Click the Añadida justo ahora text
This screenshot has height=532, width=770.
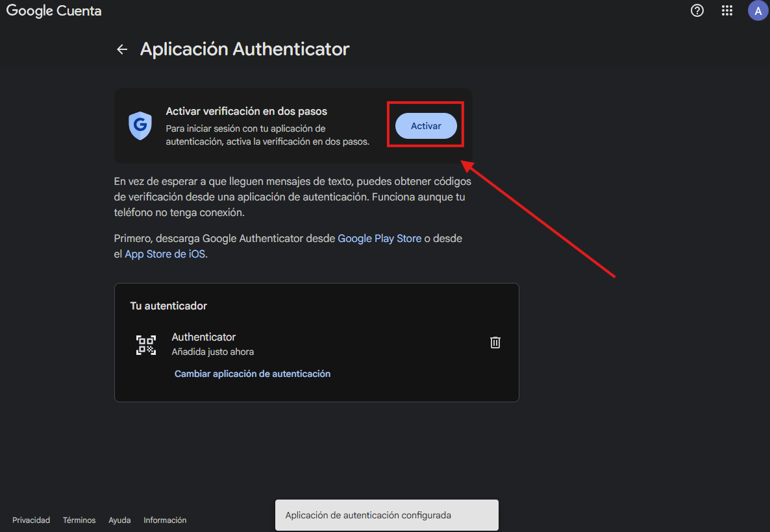click(x=213, y=352)
